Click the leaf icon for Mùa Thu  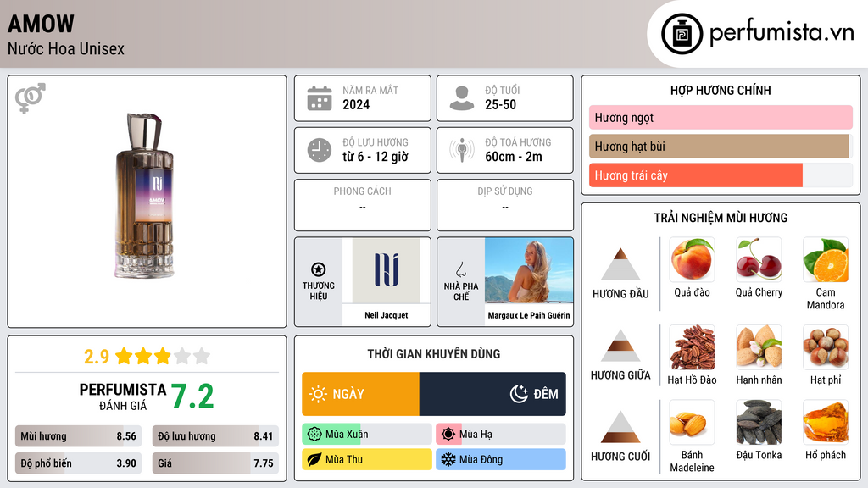314,459
